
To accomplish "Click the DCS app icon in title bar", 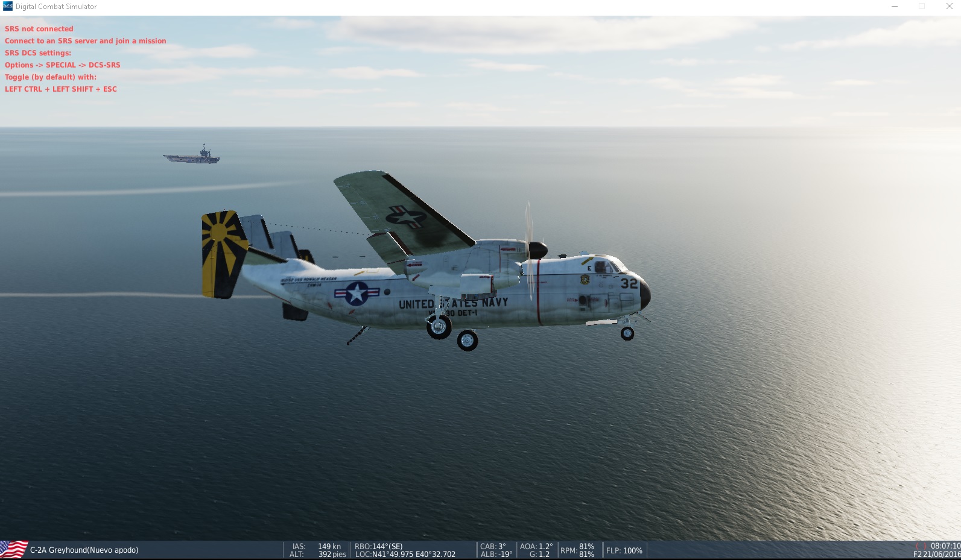I will [x=7, y=6].
